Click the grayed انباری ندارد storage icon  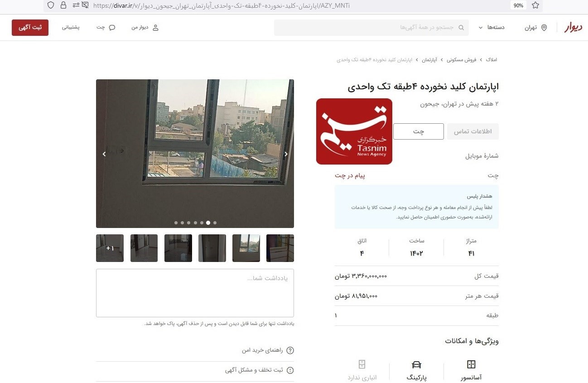click(x=361, y=364)
